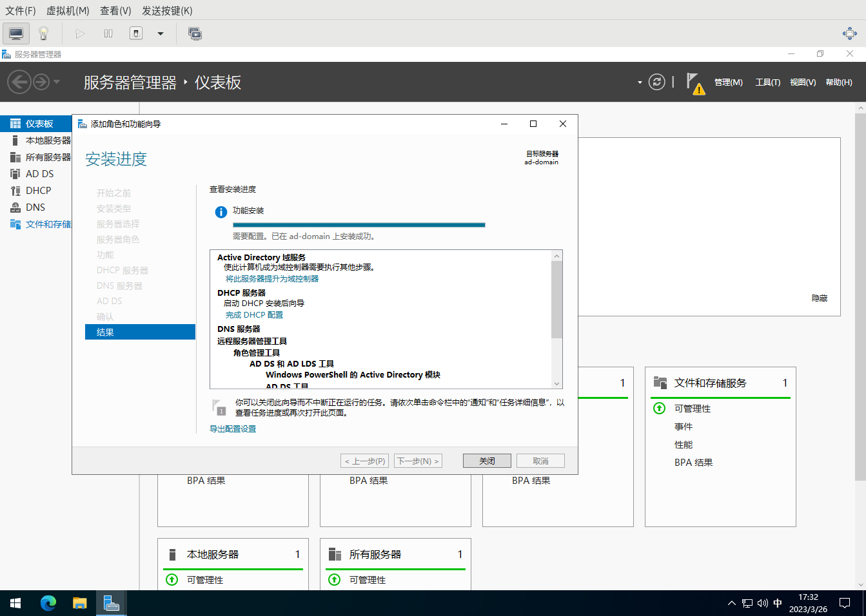Screen dimensions: 866x616
Task: Click the Server Manager forward arrow
Action: click(x=41, y=82)
